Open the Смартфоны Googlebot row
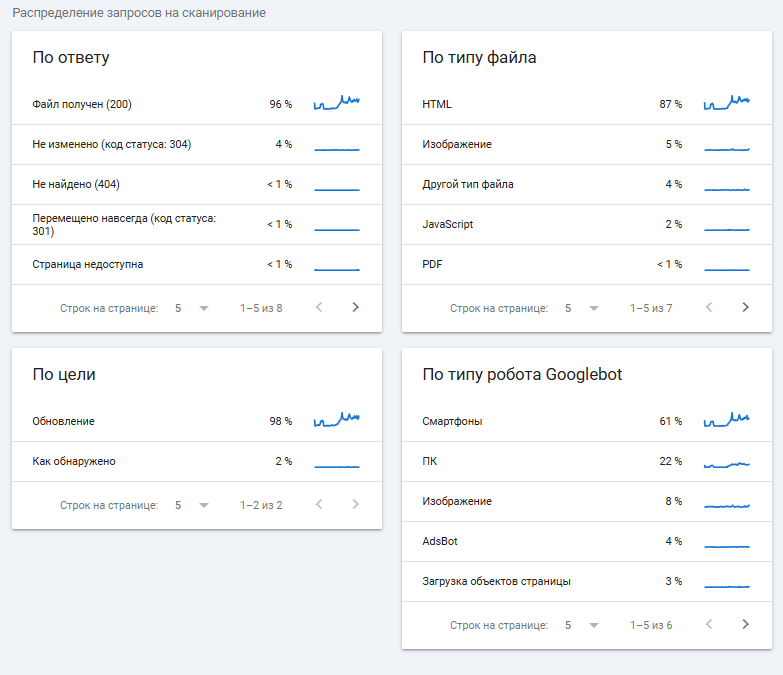The image size is (783, 675). [x=586, y=421]
